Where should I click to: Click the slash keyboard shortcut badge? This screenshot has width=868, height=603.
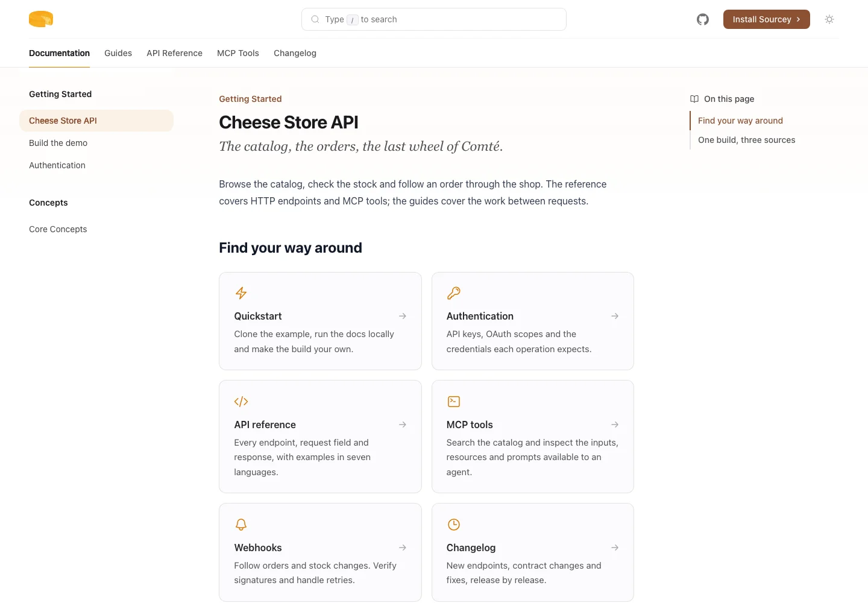click(353, 20)
